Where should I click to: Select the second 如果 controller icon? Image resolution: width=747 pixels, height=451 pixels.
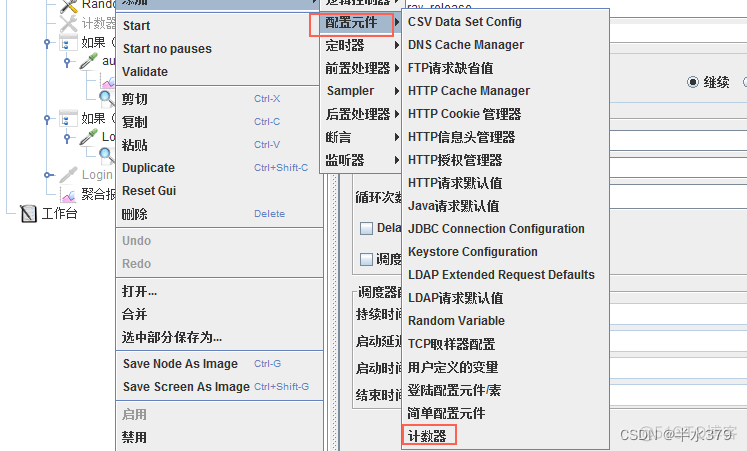coord(68,119)
